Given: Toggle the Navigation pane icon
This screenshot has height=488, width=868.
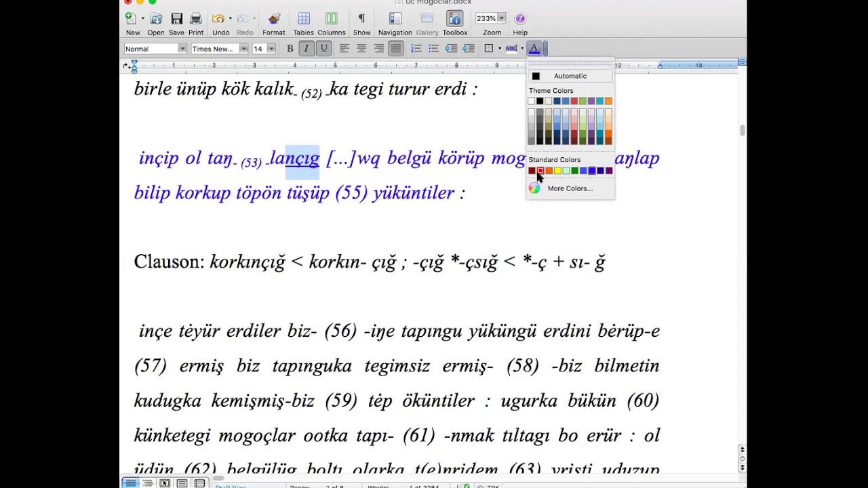Looking at the screenshot, I should 395,19.
